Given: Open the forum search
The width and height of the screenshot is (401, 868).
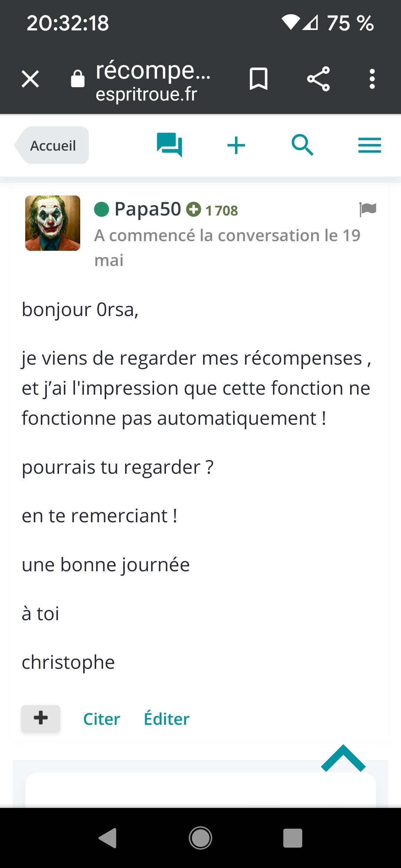Looking at the screenshot, I should click(303, 145).
